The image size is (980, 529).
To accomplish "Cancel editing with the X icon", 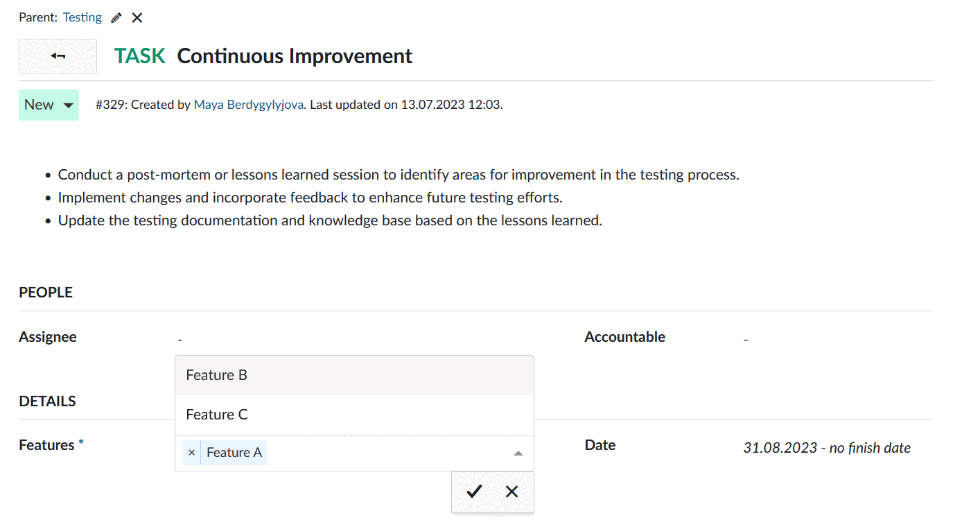I will 512,492.
